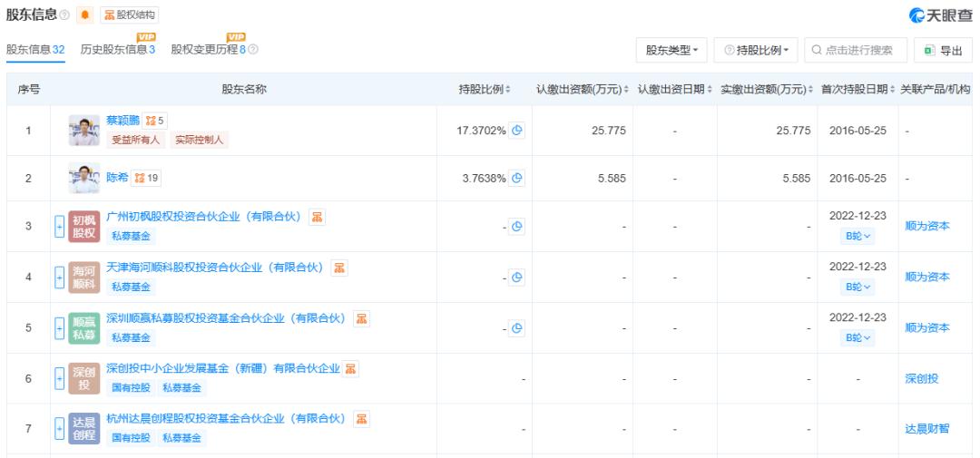Image resolution: width=980 pixels, height=458 pixels.
Task: Sort by 持股比例 column header
Action: click(485, 90)
